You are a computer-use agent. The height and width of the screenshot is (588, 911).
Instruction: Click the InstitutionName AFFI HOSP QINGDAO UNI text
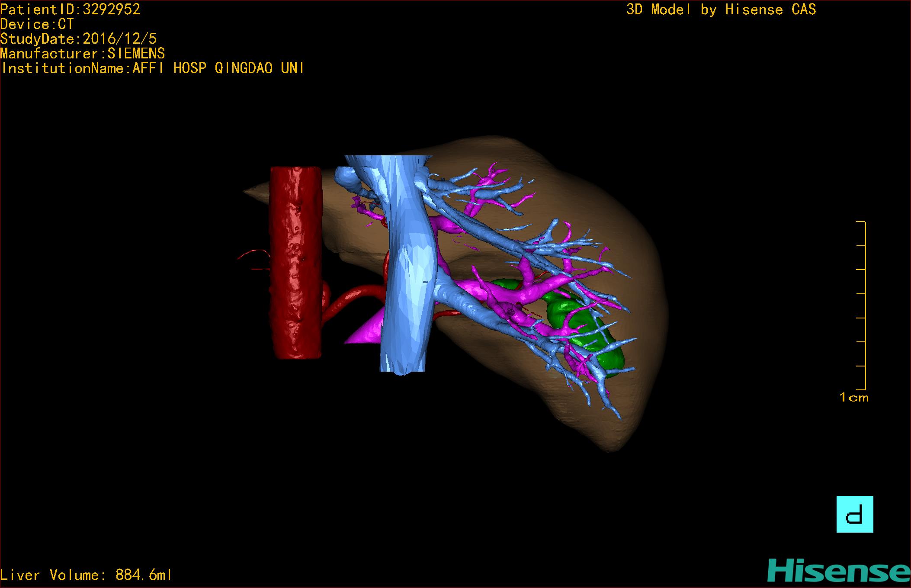pyautogui.click(x=152, y=68)
